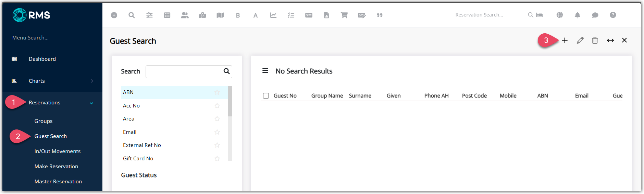
Task: Favorite the ABN filter star
Action: pyautogui.click(x=217, y=92)
